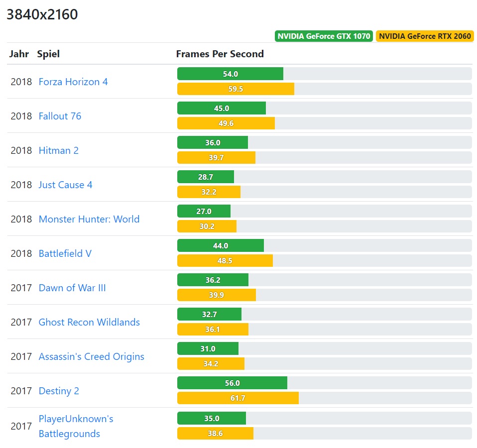The height and width of the screenshot is (448, 477).
Task: Click the 2017 year cell beside Assassin's Creed Origins
Action: point(21,357)
